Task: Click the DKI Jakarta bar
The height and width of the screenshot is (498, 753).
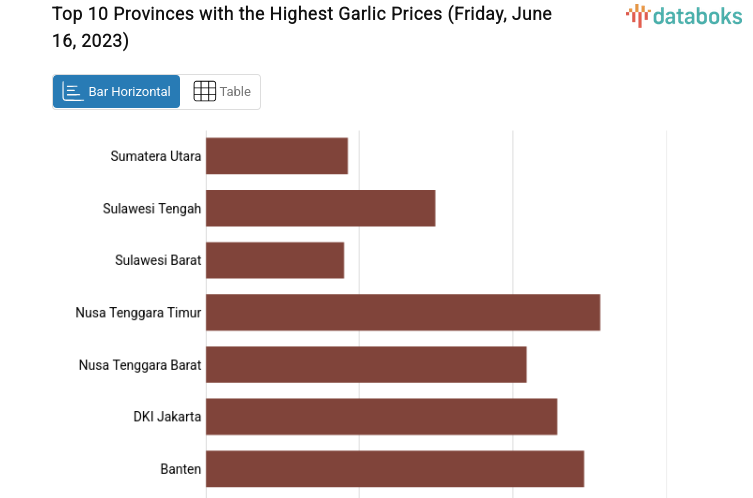Action: coord(381,416)
